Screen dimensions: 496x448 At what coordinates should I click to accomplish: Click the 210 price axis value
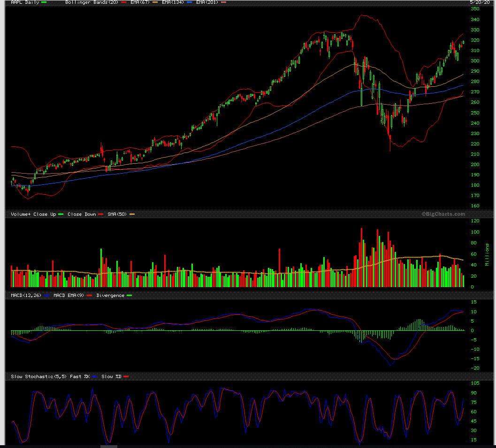tap(475, 154)
